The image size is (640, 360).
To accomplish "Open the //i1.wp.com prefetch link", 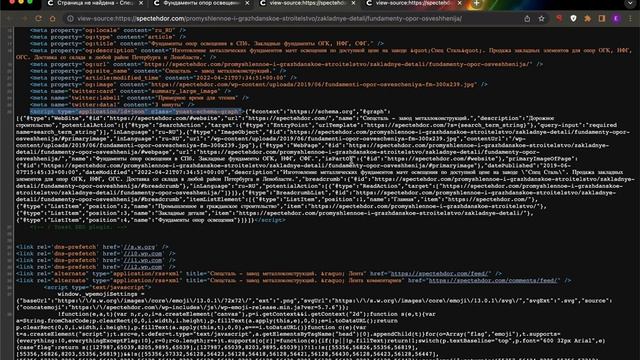I will 142,260.
